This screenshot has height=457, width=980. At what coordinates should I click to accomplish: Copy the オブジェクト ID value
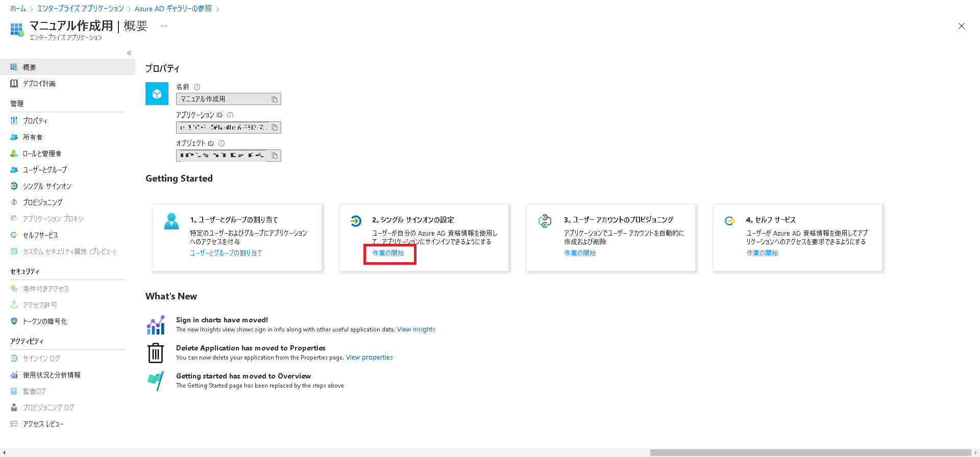pyautogui.click(x=275, y=156)
